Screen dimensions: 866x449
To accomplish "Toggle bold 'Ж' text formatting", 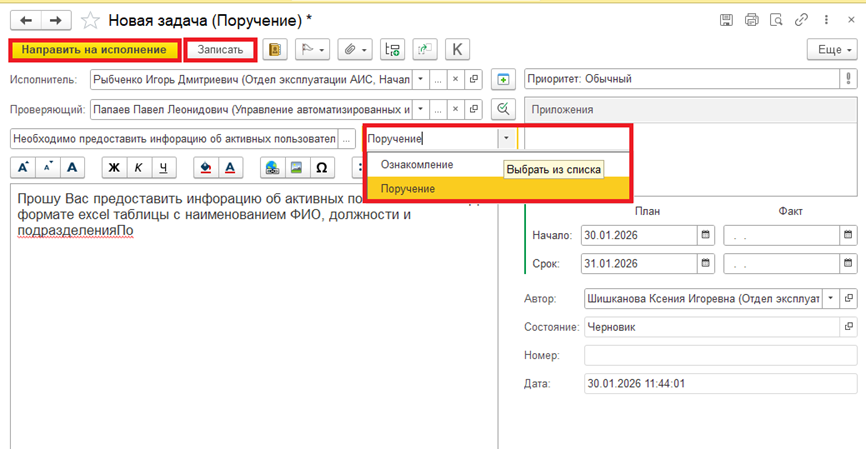I will [x=114, y=167].
